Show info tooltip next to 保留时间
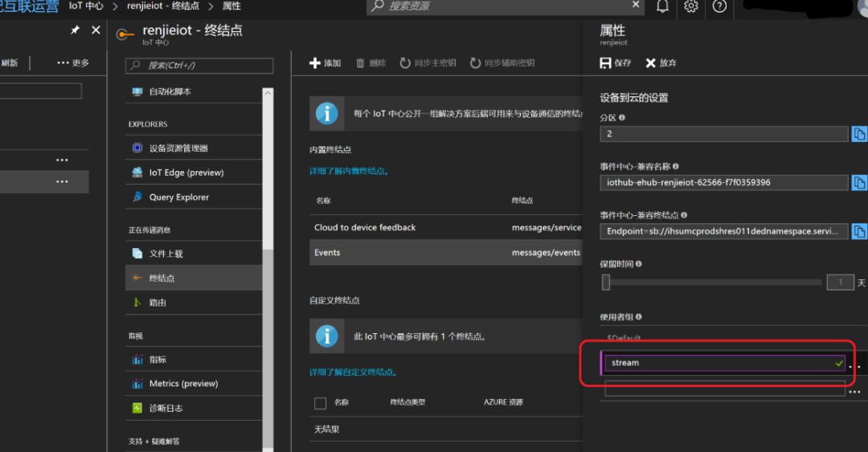The height and width of the screenshot is (452, 868). tap(638, 264)
